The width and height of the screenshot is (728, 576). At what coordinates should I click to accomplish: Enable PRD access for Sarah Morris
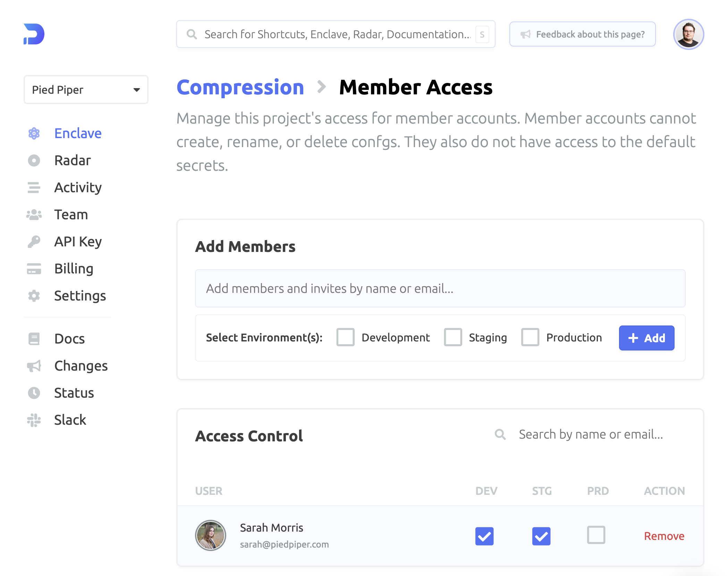click(x=596, y=535)
